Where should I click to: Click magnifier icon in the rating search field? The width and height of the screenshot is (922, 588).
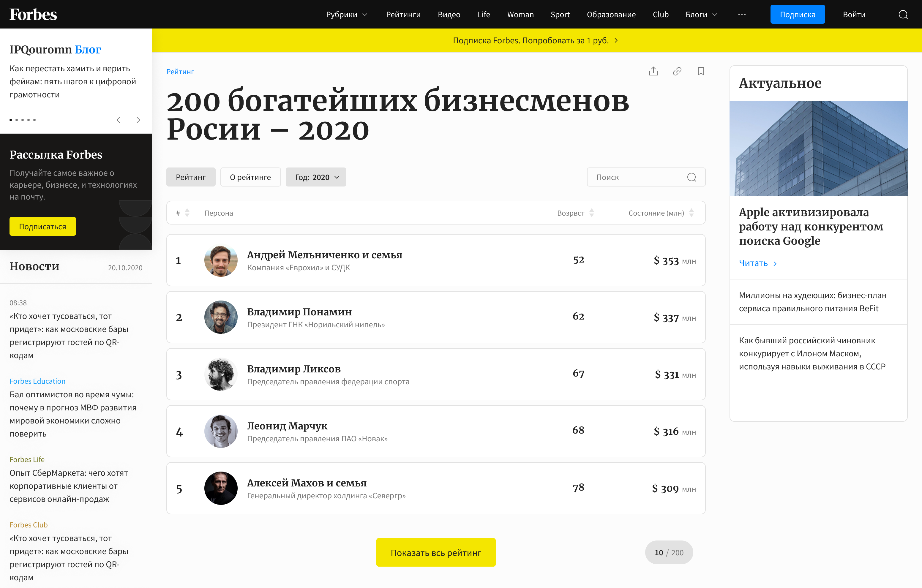coord(691,177)
